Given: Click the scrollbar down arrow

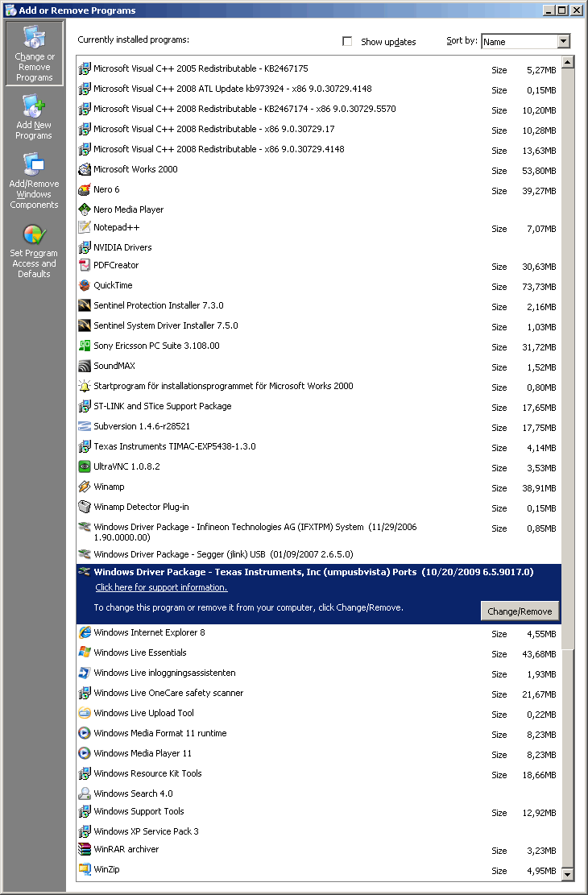Looking at the screenshot, I should (x=567, y=874).
